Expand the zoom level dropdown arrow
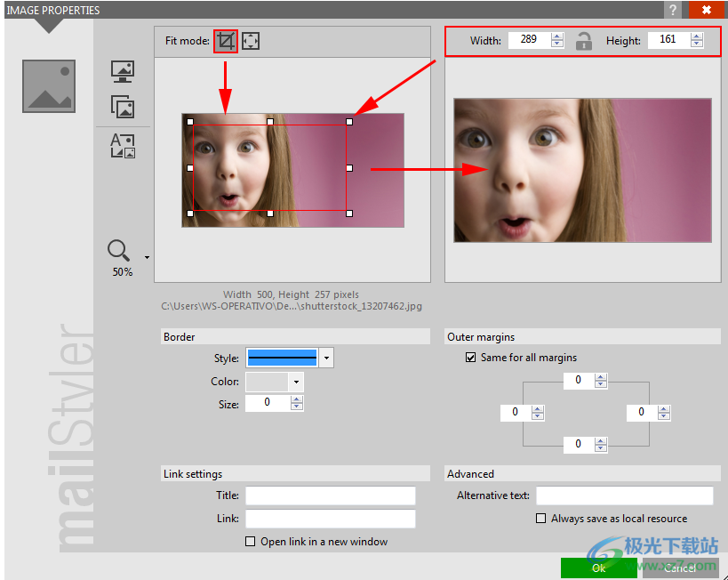Viewport: 728px width, 580px height. click(147, 258)
